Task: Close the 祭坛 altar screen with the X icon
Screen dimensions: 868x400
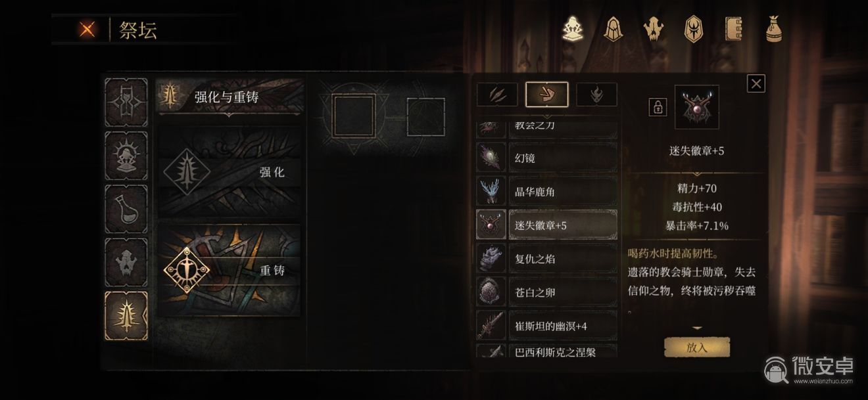Action: click(x=85, y=30)
